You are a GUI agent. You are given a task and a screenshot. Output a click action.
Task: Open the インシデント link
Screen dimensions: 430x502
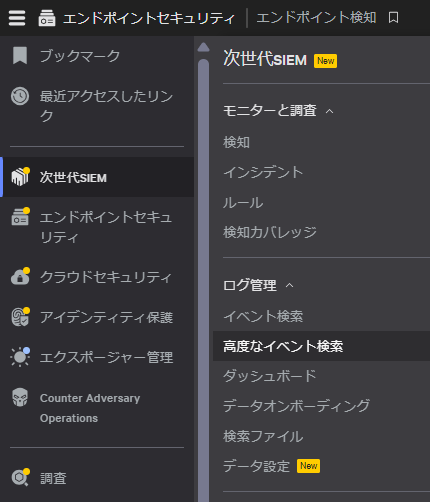[263, 172]
